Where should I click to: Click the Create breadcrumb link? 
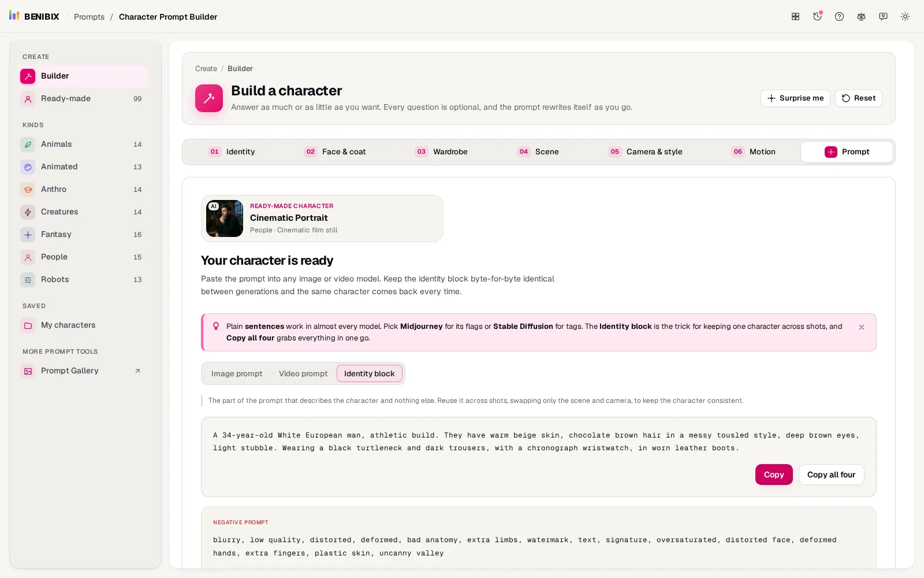coord(206,69)
